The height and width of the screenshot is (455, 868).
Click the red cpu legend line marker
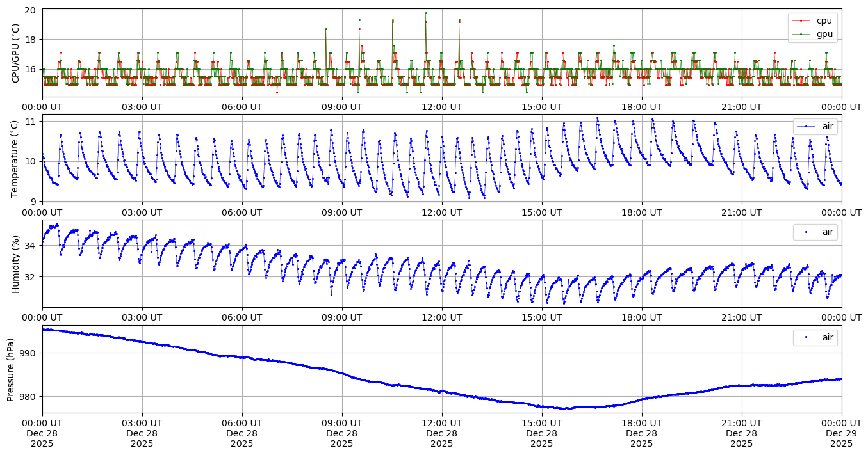tap(801, 21)
